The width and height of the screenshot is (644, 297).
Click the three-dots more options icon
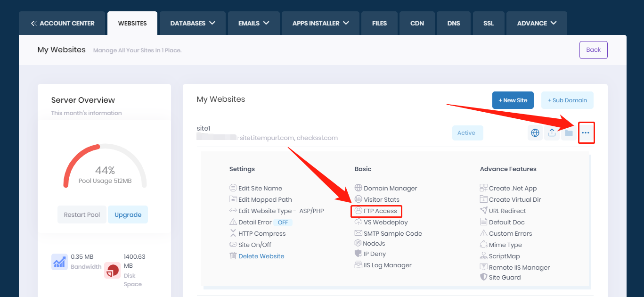coord(586,133)
